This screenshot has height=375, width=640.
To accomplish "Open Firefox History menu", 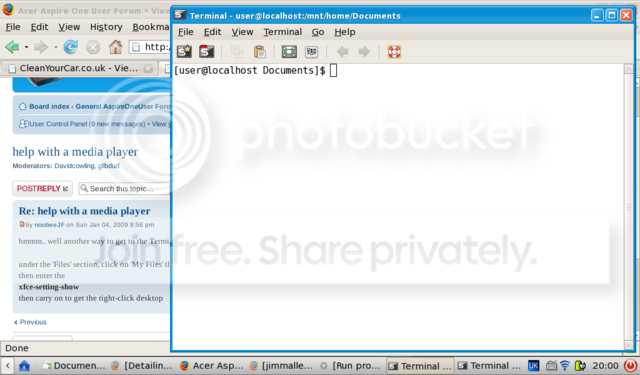I will pos(106,27).
